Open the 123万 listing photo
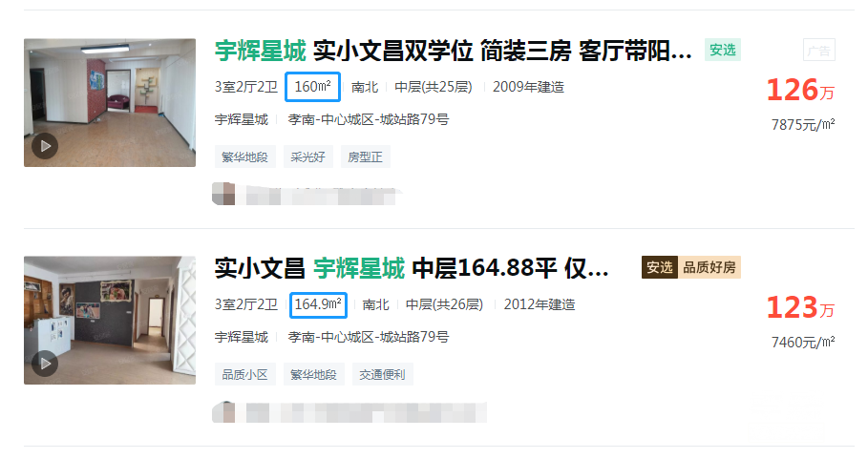The height and width of the screenshot is (459, 868). (x=110, y=321)
